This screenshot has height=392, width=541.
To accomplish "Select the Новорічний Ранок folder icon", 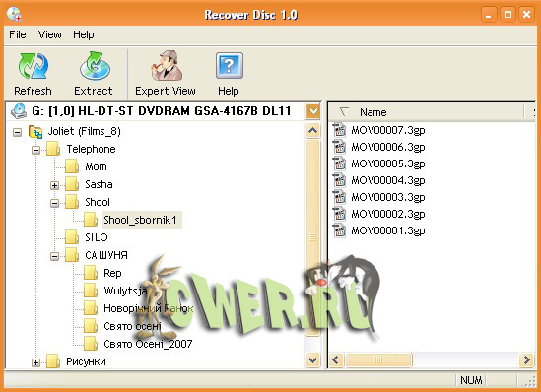I will [91, 308].
